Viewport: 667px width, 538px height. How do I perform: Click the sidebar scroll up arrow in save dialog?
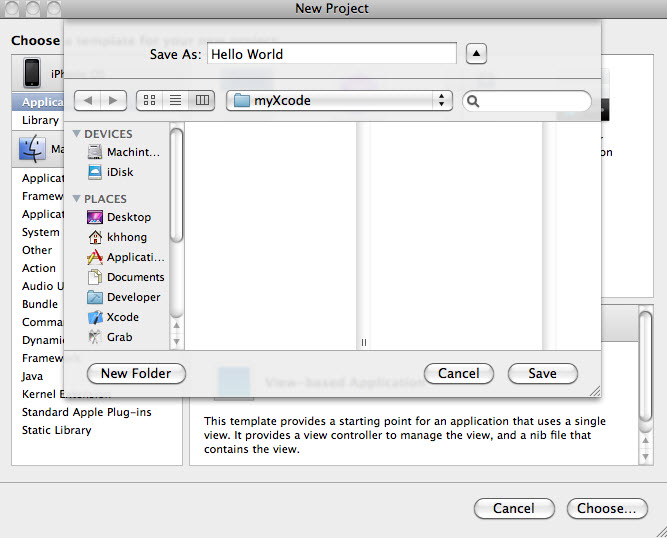[177, 326]
